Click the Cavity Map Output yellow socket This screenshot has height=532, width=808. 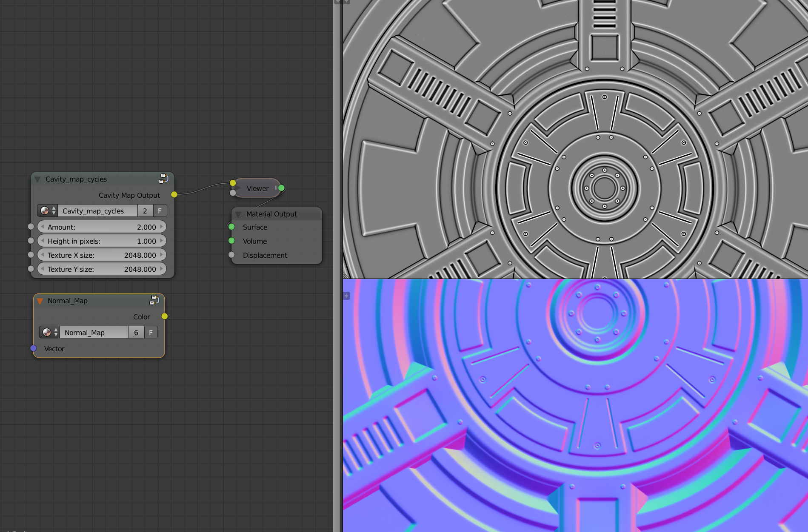click(174, 194)
